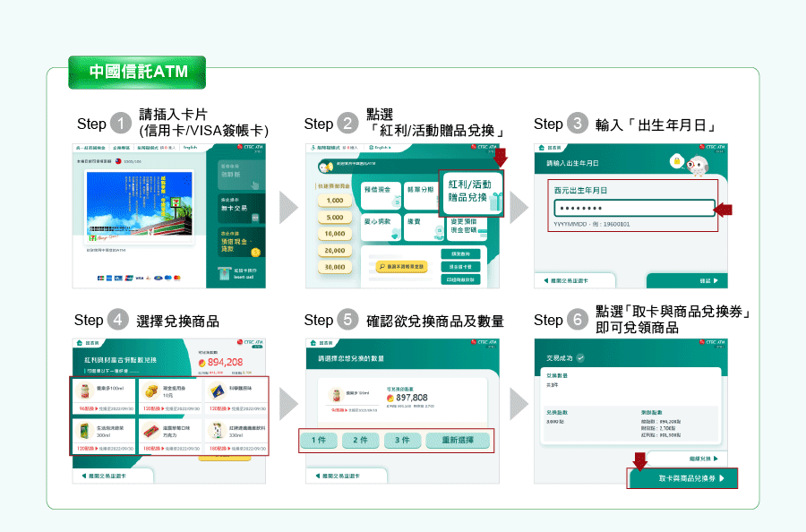
Task: Tap the 愛心捐款 tile in Step 2
Action: [x=381, y=227]
